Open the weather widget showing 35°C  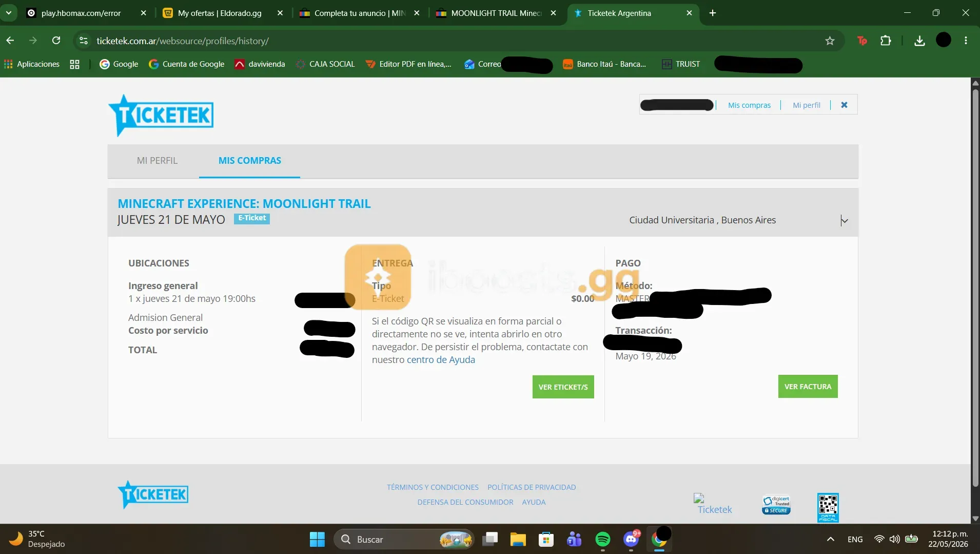pyautogui.click(x=37, y=539)
